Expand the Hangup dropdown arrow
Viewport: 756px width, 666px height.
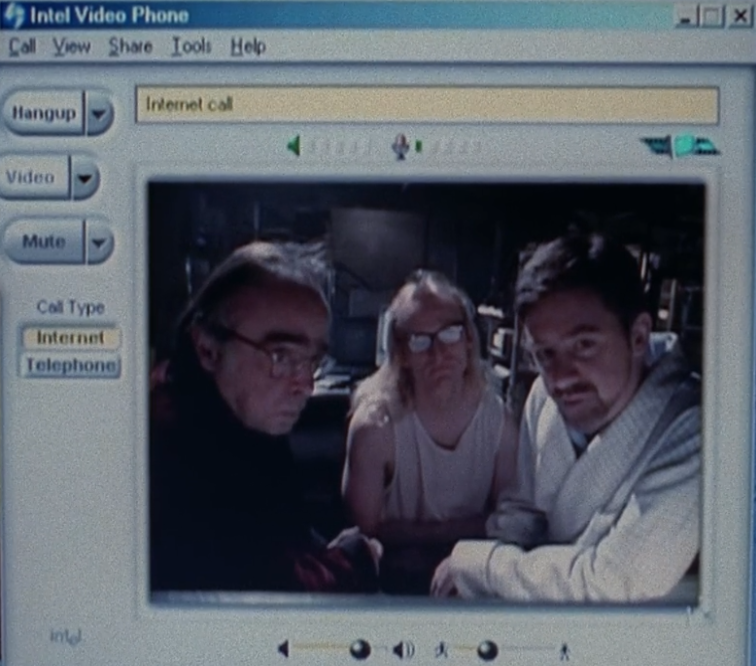click(x=99, y=114)
